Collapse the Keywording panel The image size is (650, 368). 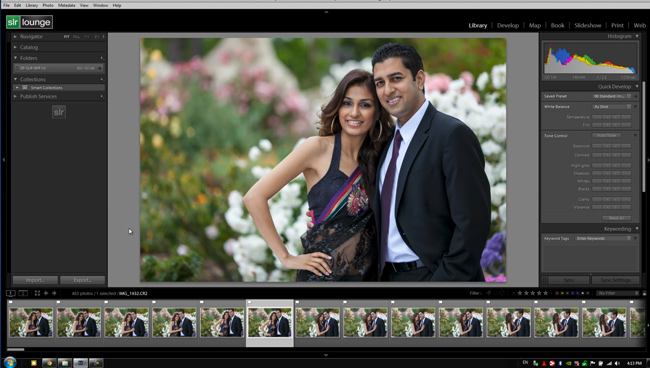[x=637, y=229]
